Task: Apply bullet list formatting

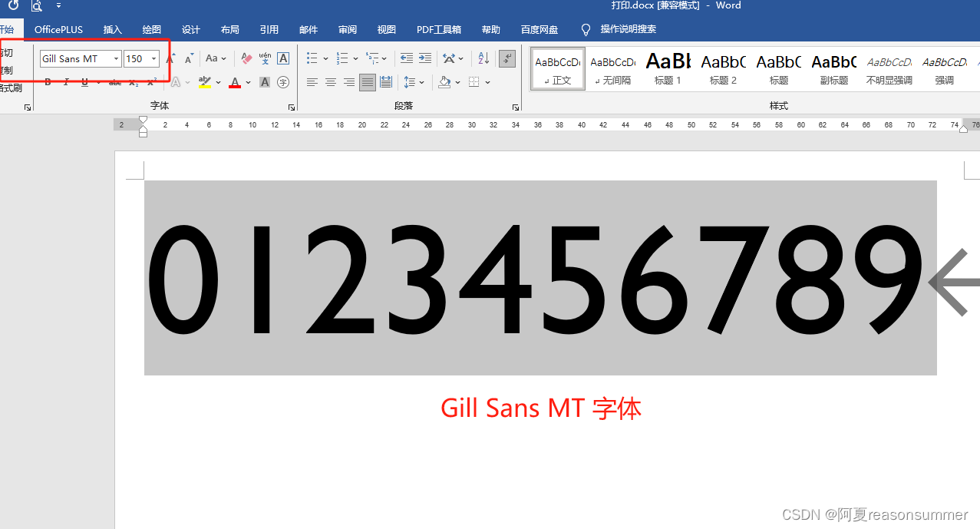Action: [x=312, y=58]
